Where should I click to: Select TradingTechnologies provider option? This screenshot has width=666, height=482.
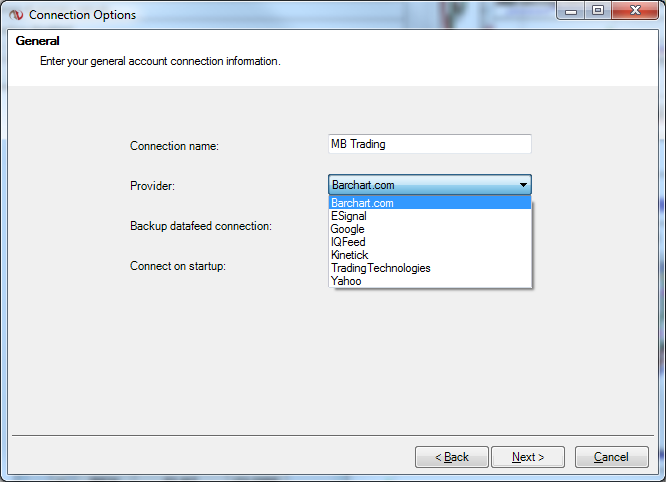[381, 268]
